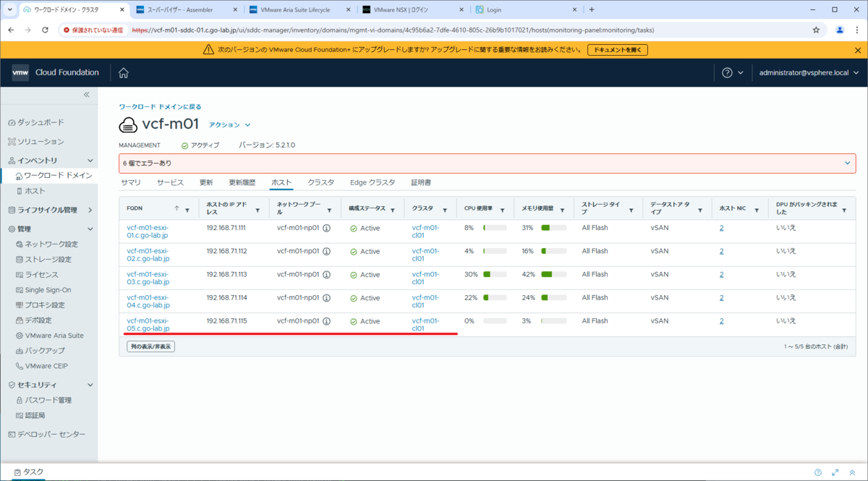The image size is (868, 481).
Task: Open filter on ストレージ タイプ column
Action: 630,210
